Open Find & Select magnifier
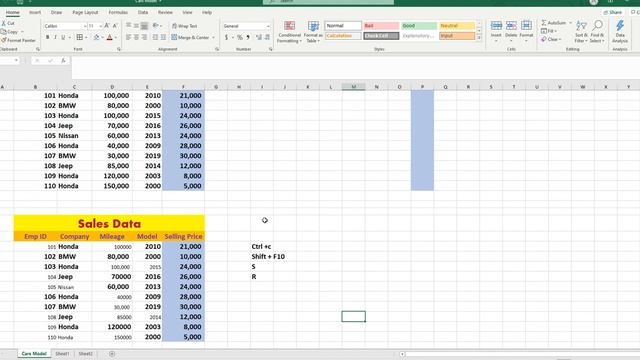Screen dimensions: 640x360 [597, 32]
